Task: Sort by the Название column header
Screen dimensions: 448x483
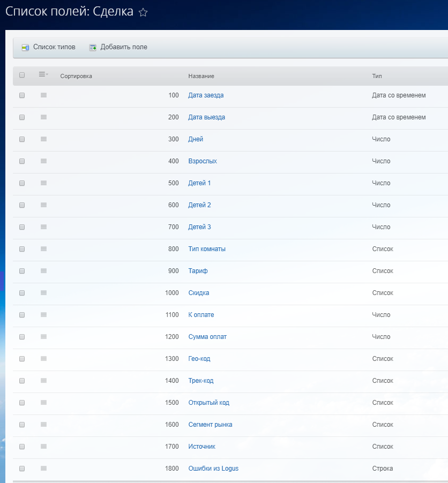Action: (201, 76)
